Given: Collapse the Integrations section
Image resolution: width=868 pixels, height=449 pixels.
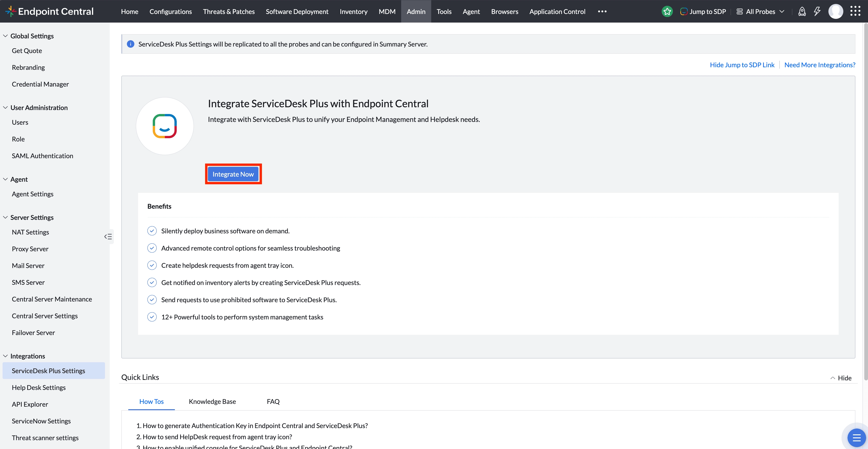Looking at the screenshot, I should point(5,356).
